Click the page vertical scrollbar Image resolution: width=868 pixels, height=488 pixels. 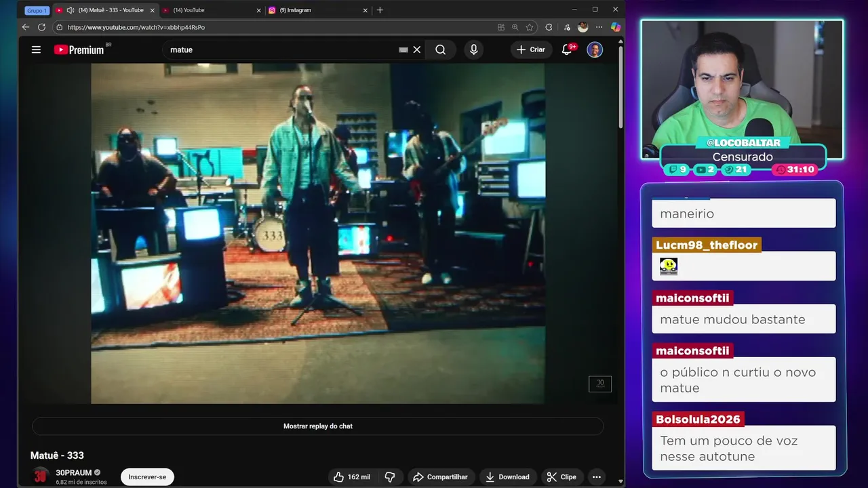point(620,88)
